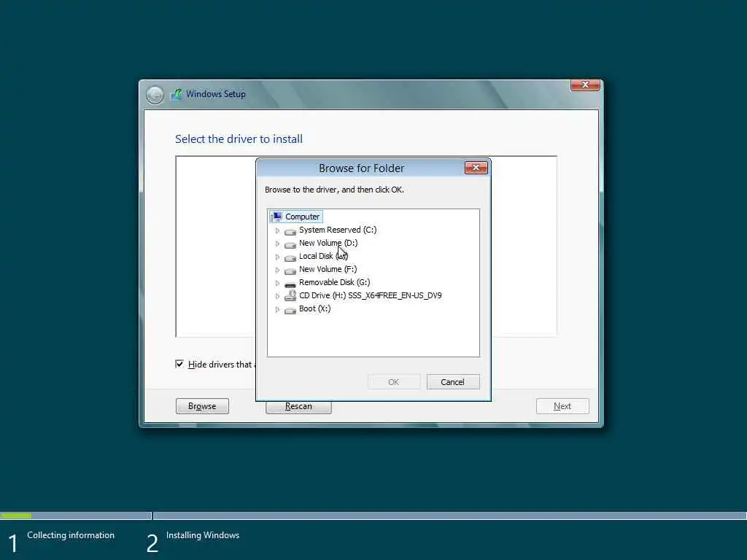This screenshot has height=560, width=747.
Task: Select the Local Disk label
Action: coord(323,256)
